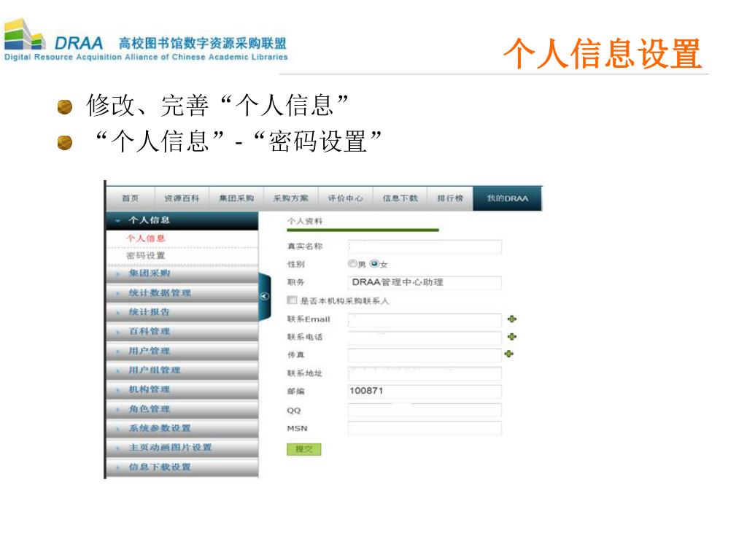Viewport: 747px width, 560px height.
Task: Focus the 联系Email input field
Action: 425,319
